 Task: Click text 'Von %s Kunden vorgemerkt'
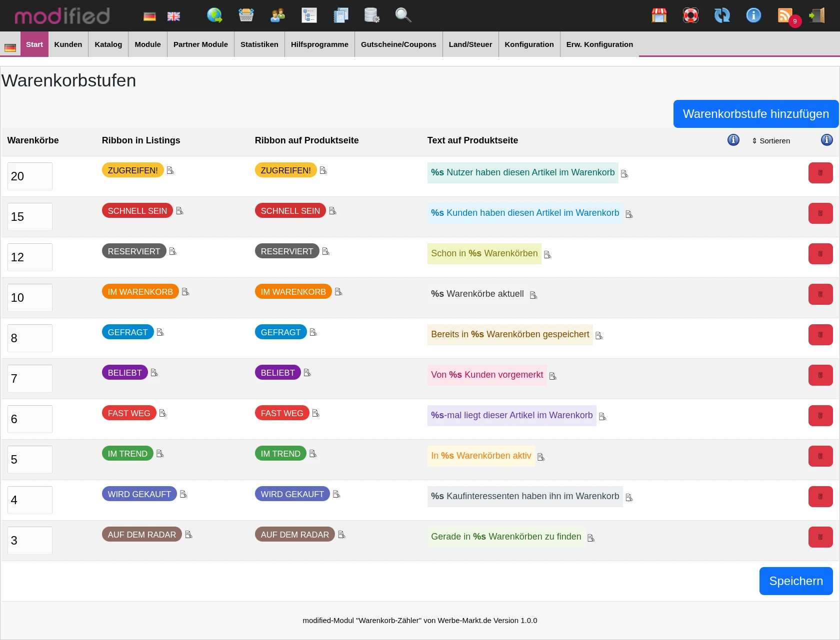(487, 375)
